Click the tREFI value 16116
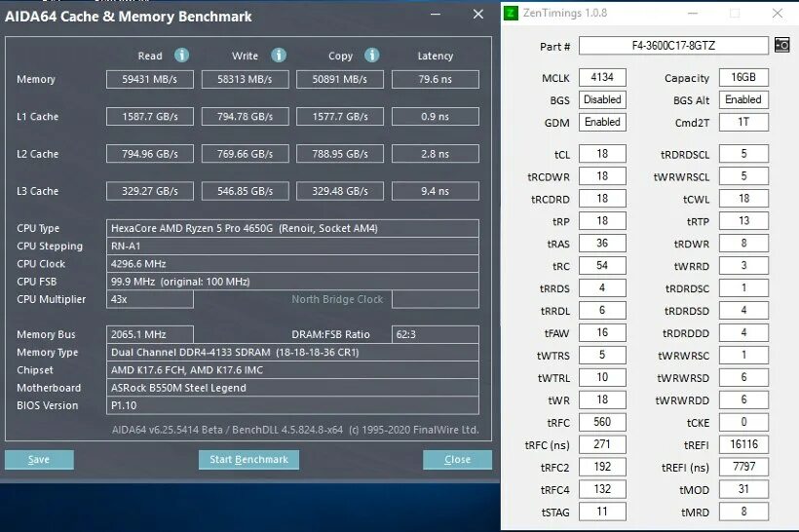 [743, 445]
